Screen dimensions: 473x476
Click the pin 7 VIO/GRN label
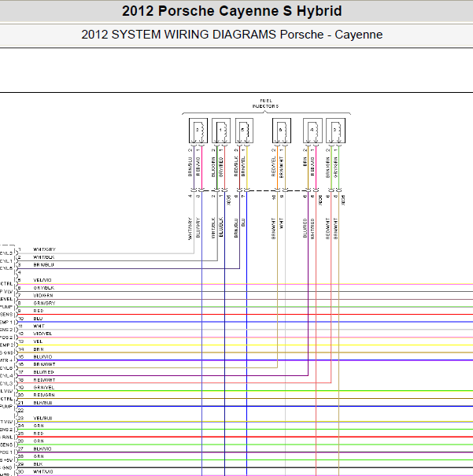coord(43,295)
